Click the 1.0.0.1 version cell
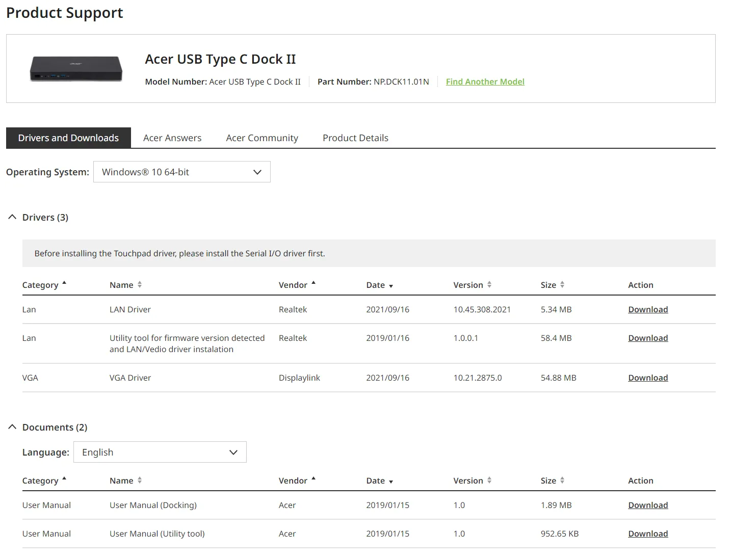This screenshot has height=560, width=730. point(466,338)
